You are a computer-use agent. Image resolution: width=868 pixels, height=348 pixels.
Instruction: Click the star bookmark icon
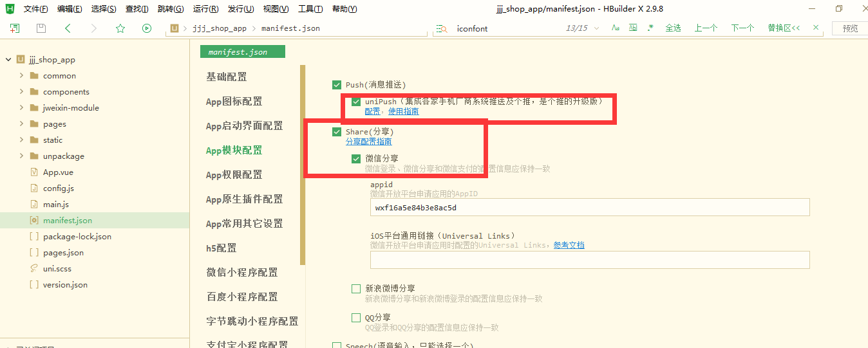[x=120, y=28]
